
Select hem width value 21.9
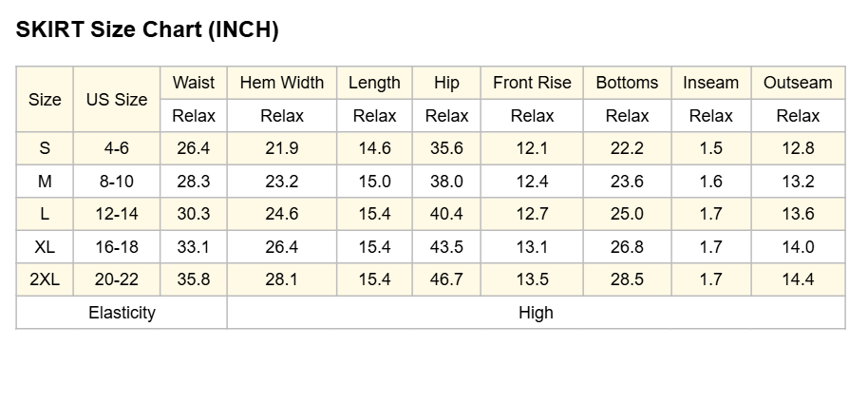pos(282,148)
